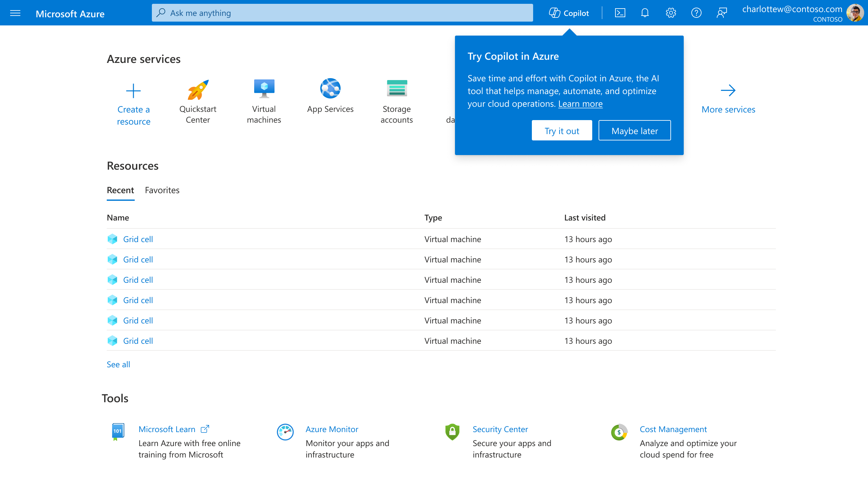868x488 pixels.
Task: Open the Learn more link
Action: pyautogui.click(x=580, y=104)
